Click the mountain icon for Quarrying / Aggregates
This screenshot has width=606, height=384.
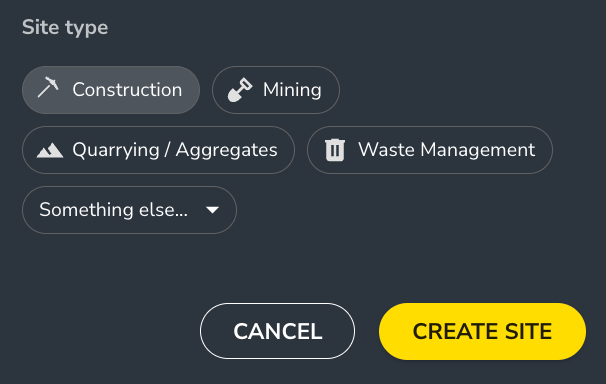point(50,150)
